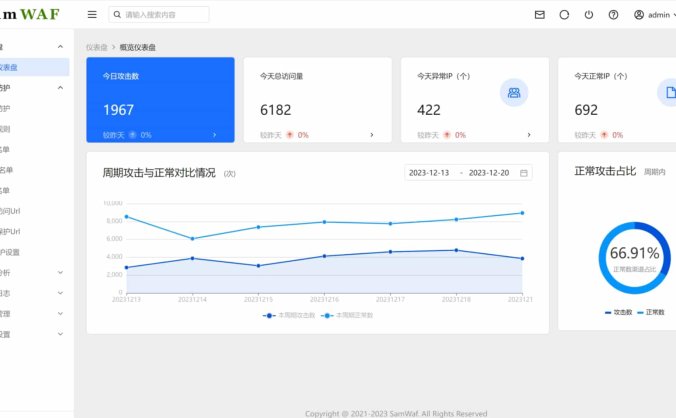Open calendar icon in date range picker
The image size is (676, 418).
tap(523, 173)
